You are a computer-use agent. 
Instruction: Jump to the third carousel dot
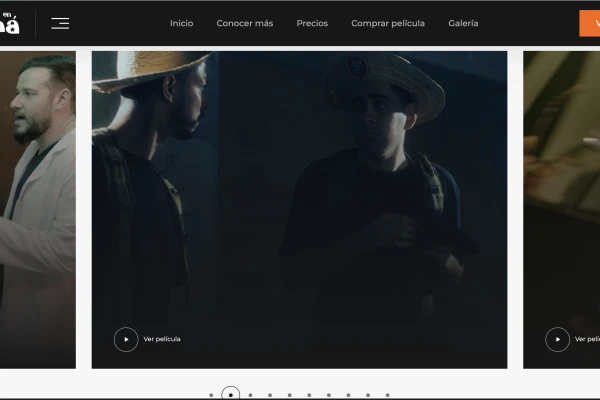pos(250,395)
